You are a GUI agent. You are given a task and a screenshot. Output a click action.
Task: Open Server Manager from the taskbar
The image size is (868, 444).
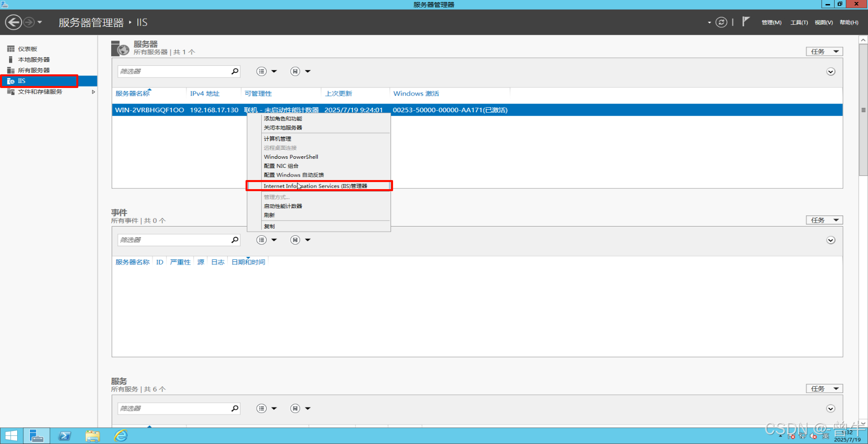[x=36, y=435]
